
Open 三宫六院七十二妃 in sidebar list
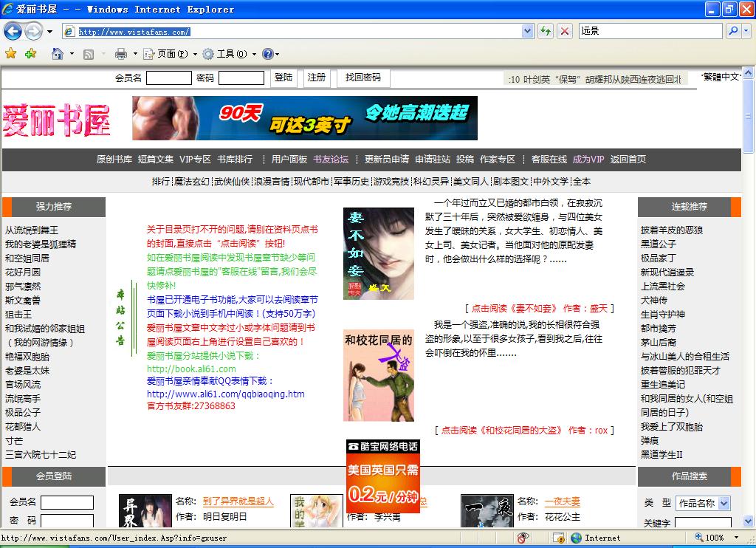point(41,454)
